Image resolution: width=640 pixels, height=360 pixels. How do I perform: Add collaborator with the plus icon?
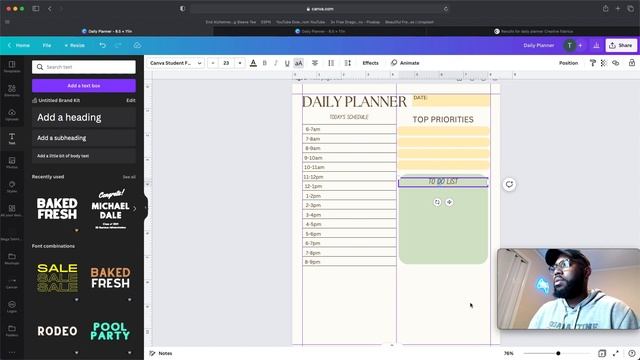pyautogui.click(x=580, y=45)
